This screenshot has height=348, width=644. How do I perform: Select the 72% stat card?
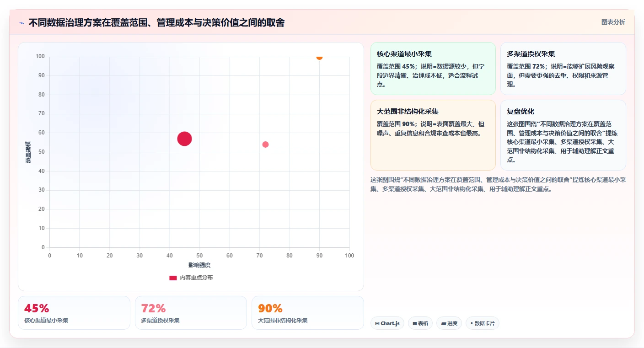(191, 313)
